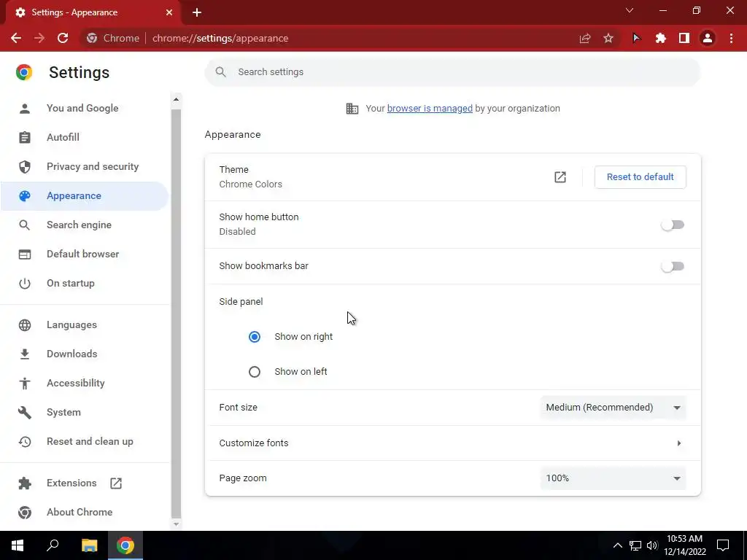Select Show on left radio button

(x=255, y=371)
